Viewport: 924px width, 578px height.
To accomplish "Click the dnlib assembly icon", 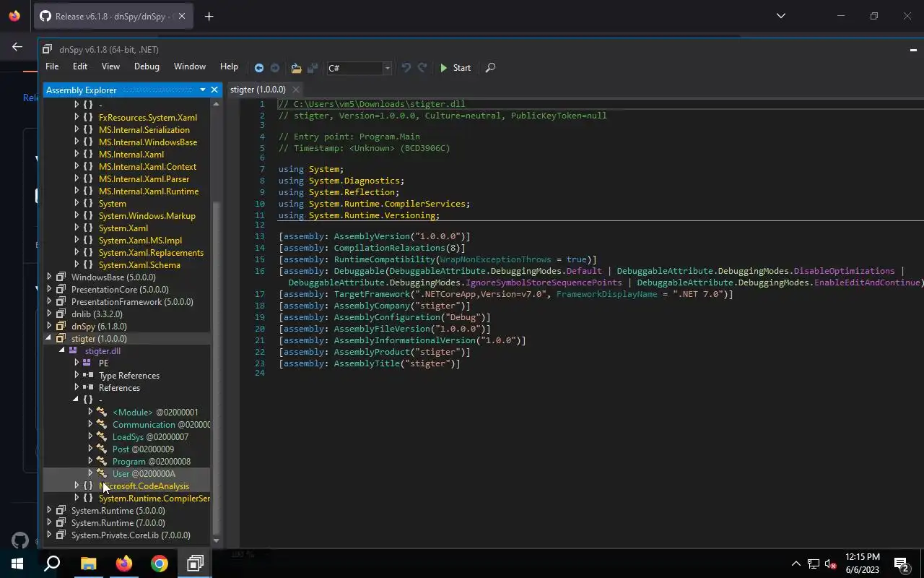I will [x=61, y=314].
